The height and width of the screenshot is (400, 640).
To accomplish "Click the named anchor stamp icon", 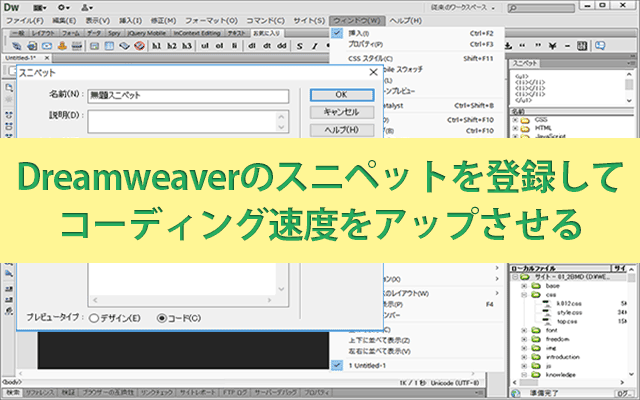I will 62,46.
